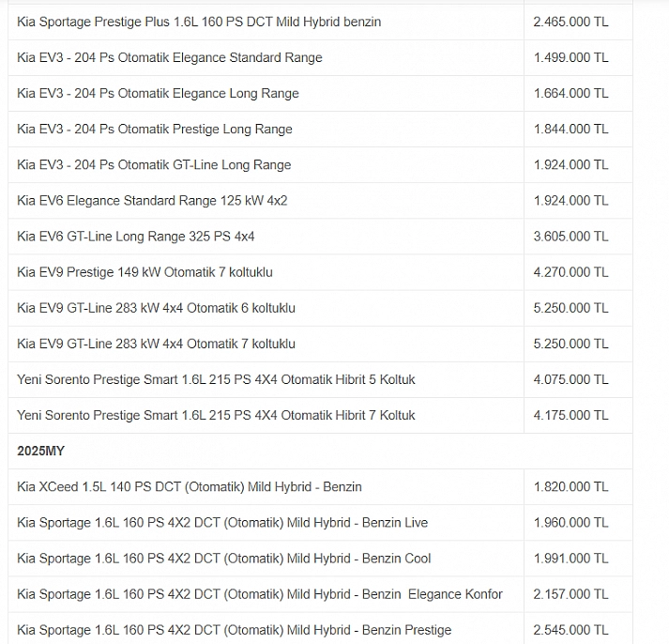Click the EV3 Prestige Long Range row
Screen dimensions: 669x644
point(320,130)
